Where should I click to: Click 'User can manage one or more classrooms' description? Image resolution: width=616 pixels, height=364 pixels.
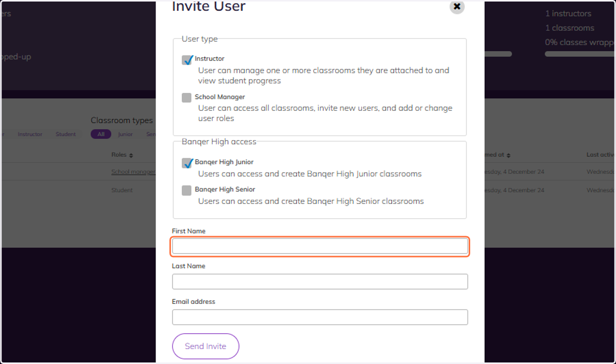323,75
